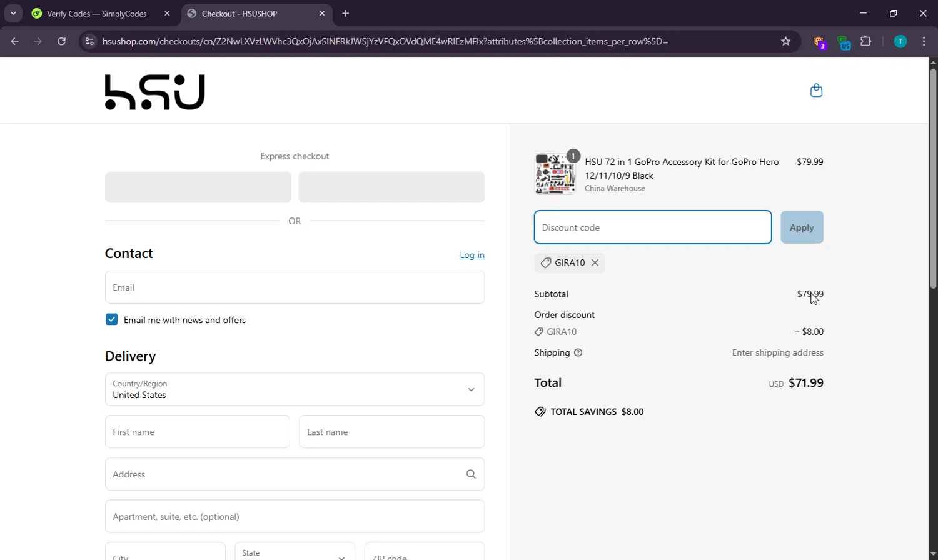Follow the Log in link
This screenshot has width=938, height=560.
tap(472, 255)
